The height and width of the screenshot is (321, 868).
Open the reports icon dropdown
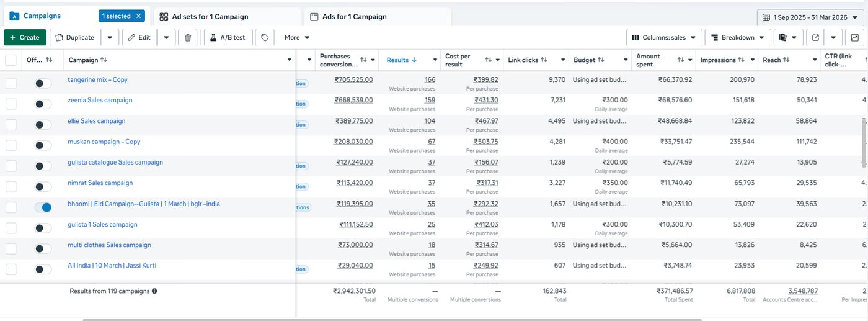click(x=787, y=37)
